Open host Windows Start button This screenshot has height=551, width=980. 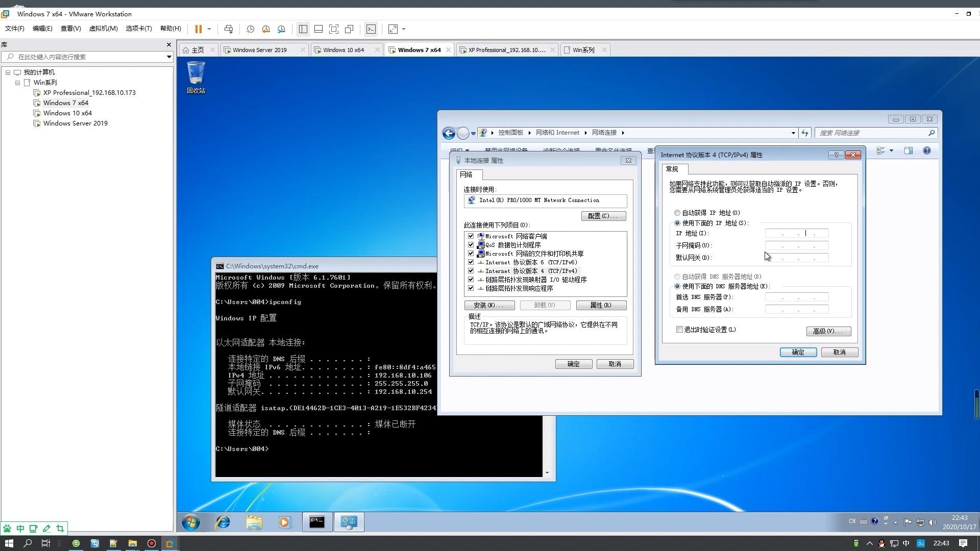9,543
